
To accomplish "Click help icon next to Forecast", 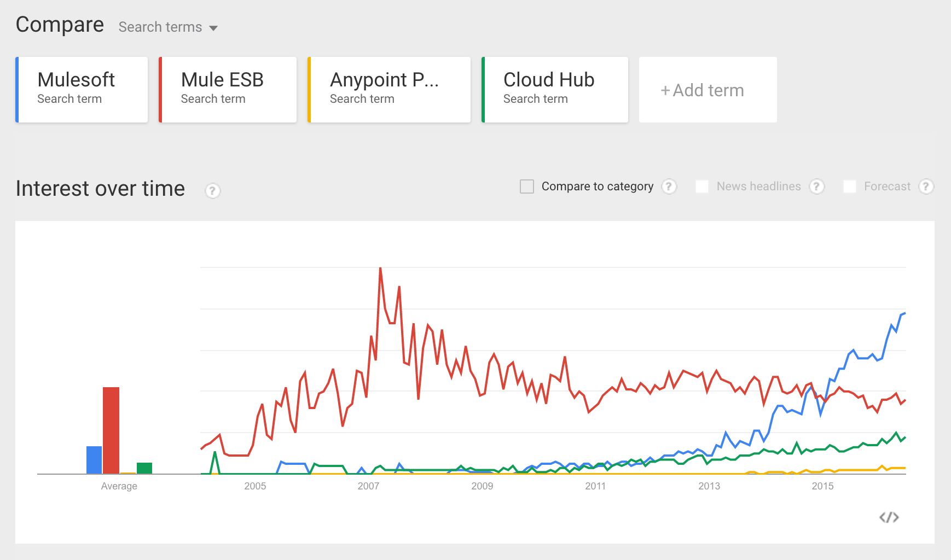I will (926, 186).
